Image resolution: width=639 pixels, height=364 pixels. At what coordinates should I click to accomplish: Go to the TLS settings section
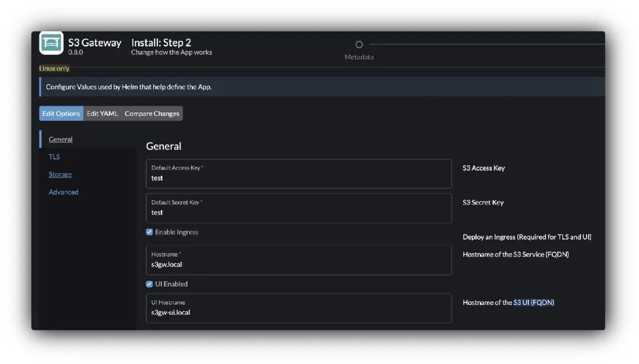[54, 157]
